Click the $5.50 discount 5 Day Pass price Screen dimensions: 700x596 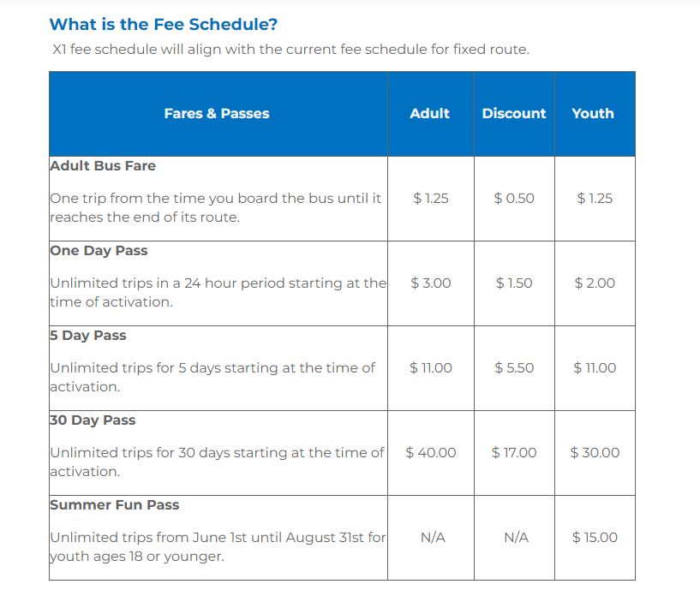click(514, 367)
